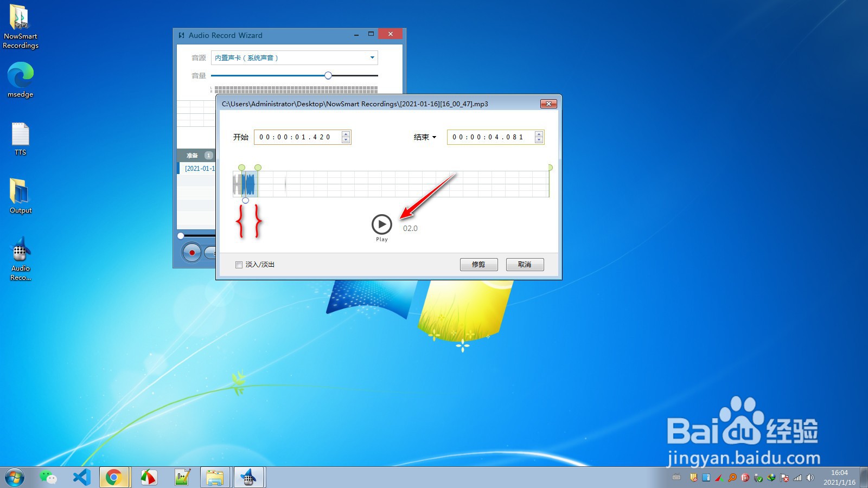Open msedge desktop shortcut
This screenshot has width=868, height=488.
point(21,80)
